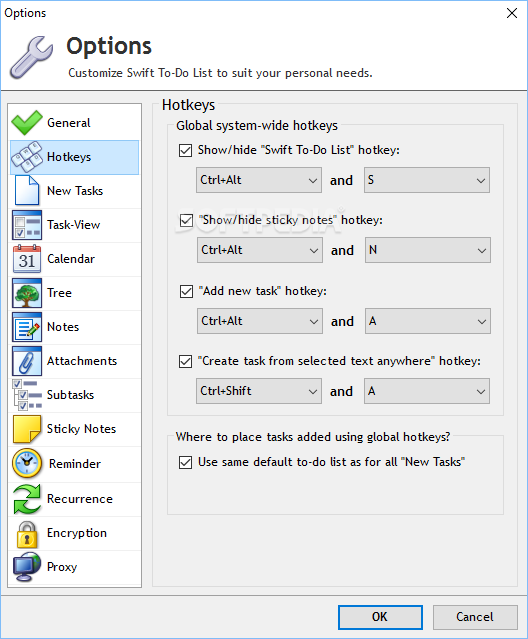
Task: Toggle Show/hide sticky notes hotkey checkbox
Action: 186,220
